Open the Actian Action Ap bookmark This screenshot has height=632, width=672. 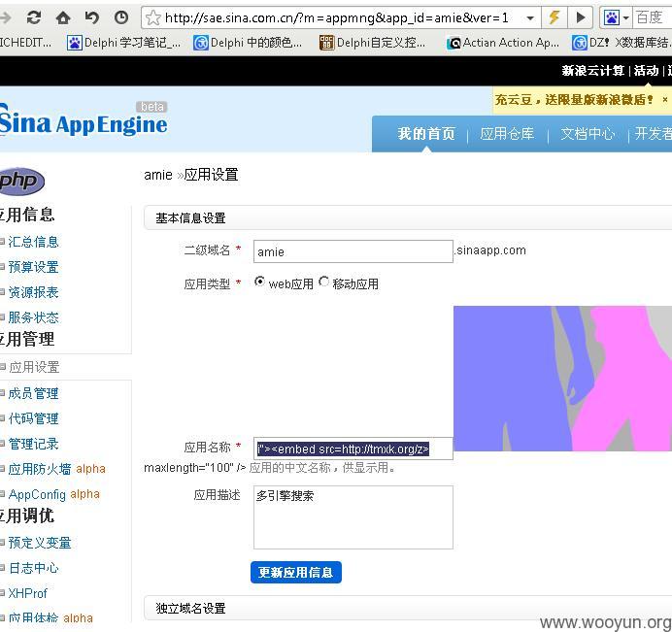coord(503,43)
